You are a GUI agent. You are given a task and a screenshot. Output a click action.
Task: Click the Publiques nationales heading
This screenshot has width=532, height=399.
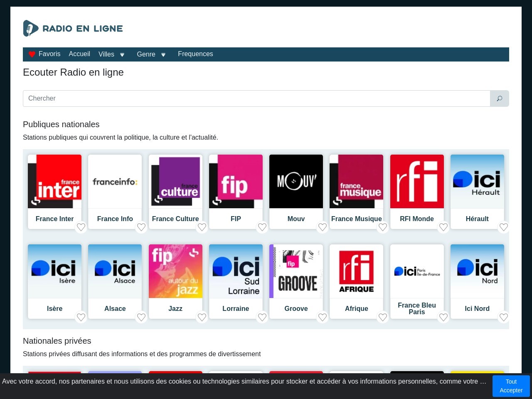coord(61,124)
